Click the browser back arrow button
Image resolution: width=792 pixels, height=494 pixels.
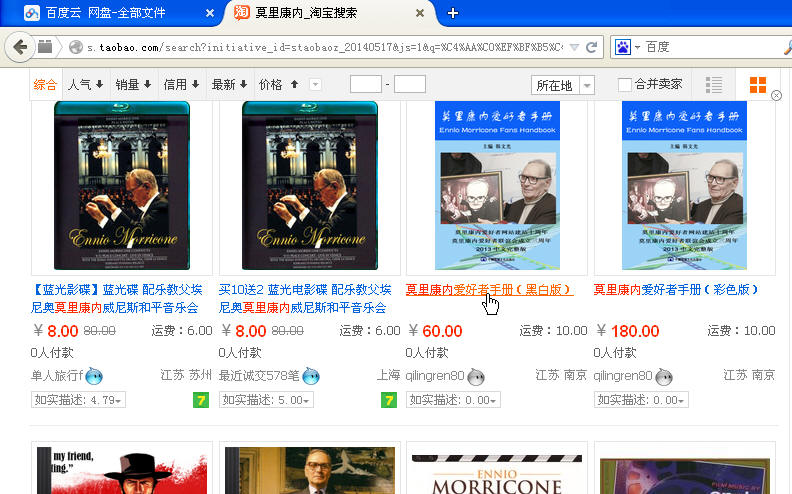pos(20,47)
